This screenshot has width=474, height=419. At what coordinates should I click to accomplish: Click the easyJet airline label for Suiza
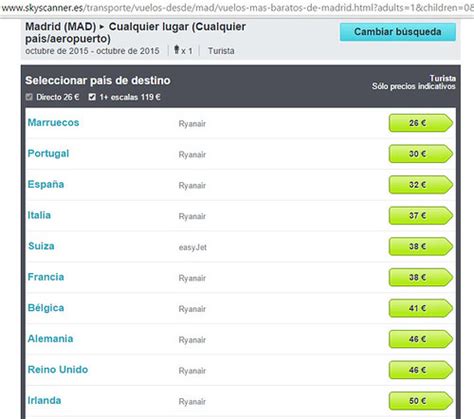pos(193,247)
